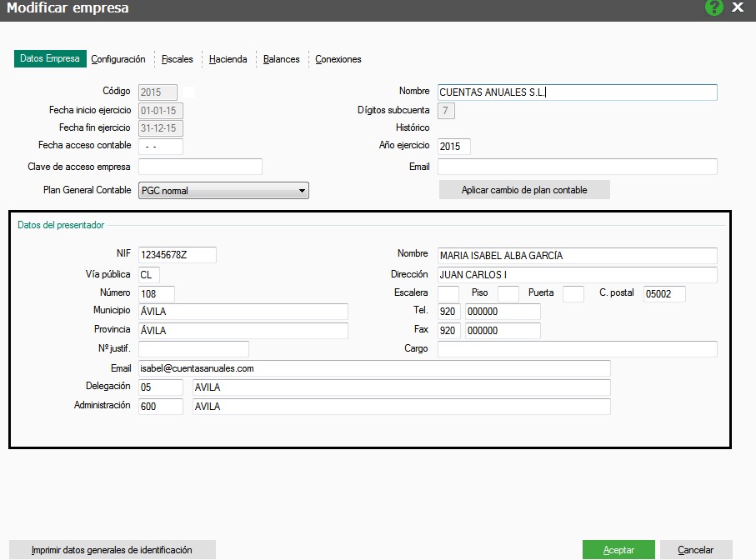Click the Fecha fin ejercicio field
The width and height of the screenshot is (756, 560).
161,128
